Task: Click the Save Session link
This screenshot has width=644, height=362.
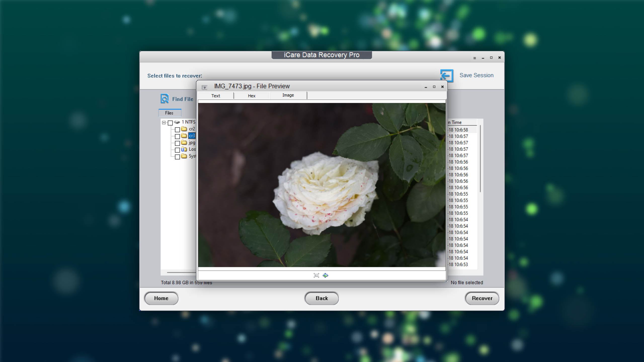Action: pyautogui.click(x=476, y=75)
